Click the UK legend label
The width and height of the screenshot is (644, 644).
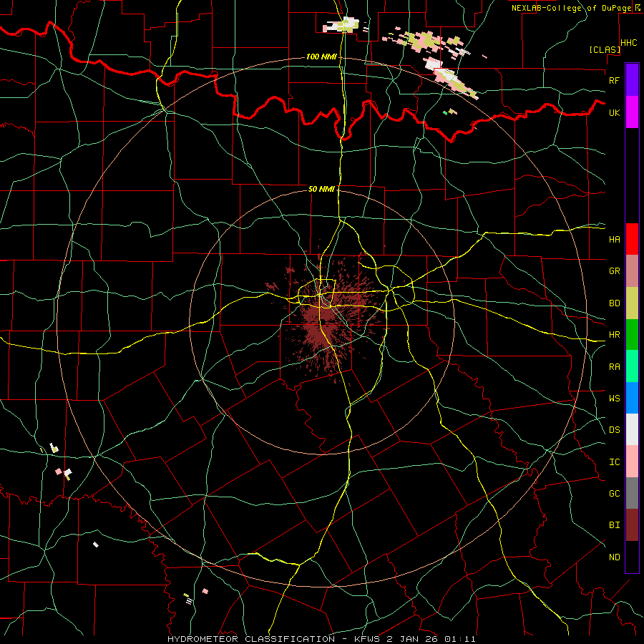pos(614,112)
